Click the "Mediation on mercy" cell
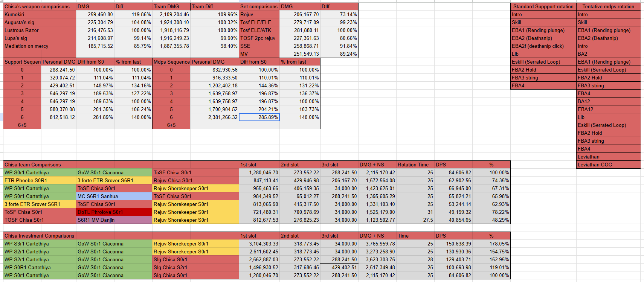The width and height of the screenshot is (644, 282). point(40,46)
